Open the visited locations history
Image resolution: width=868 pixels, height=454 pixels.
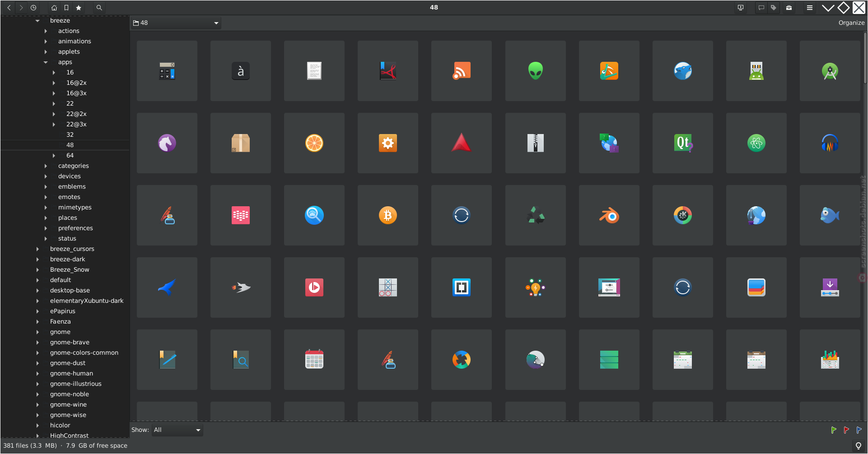tap(33, 8)
